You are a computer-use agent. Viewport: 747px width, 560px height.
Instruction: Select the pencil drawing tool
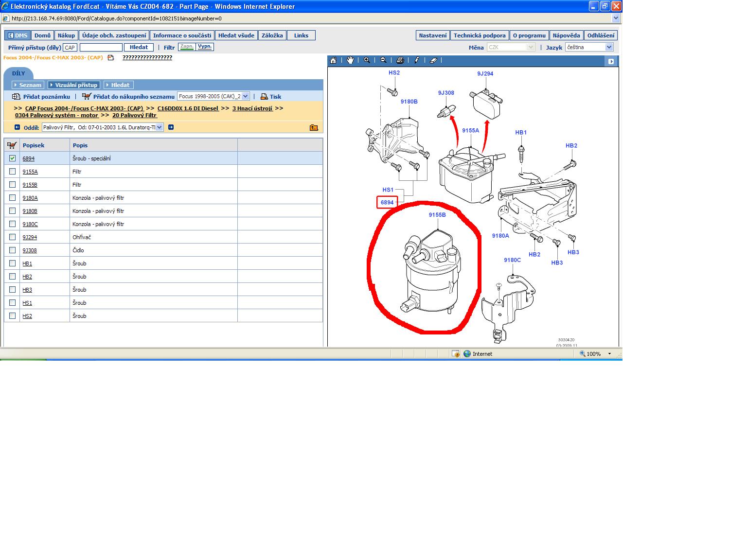(417, 60)
